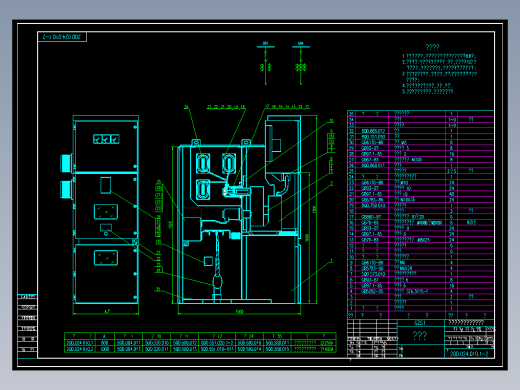The width and height of the screenshot is (520, 390).
Task: Select the 1000 value in column A
Action: [105, 349]
